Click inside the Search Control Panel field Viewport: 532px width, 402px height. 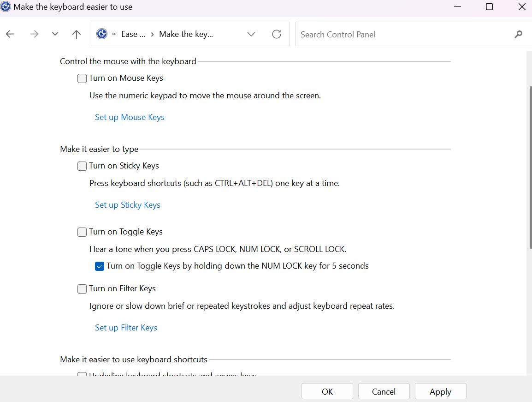[x=369, y=34]
